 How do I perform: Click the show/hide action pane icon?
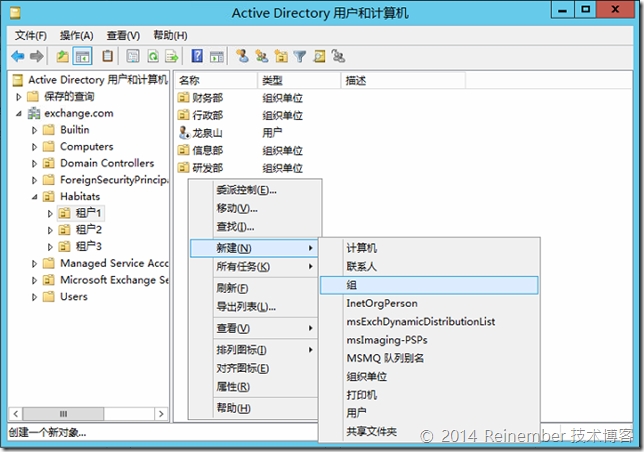coord(217,56)
